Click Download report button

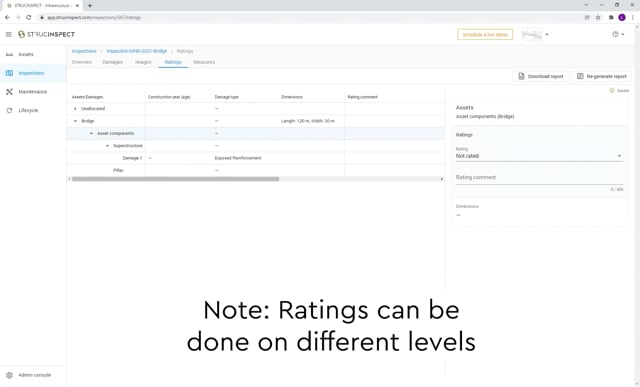click(540, 76)
